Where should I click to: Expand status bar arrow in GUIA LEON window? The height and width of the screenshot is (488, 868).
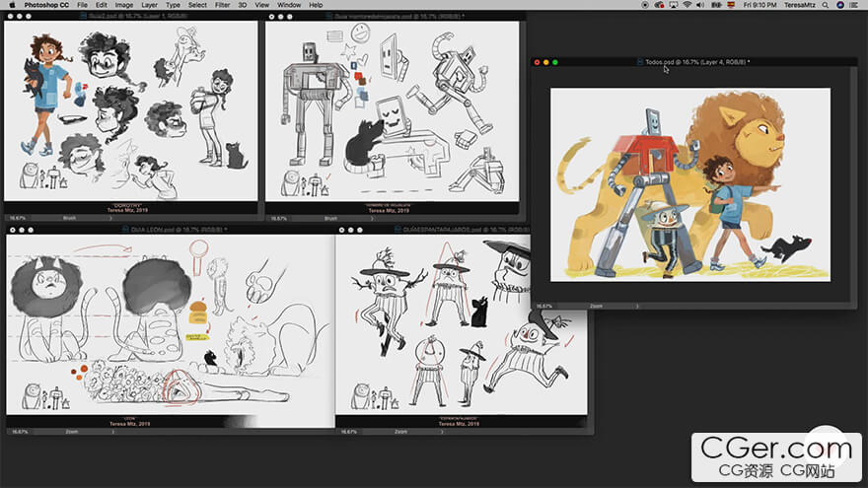[x=112, y=432]
